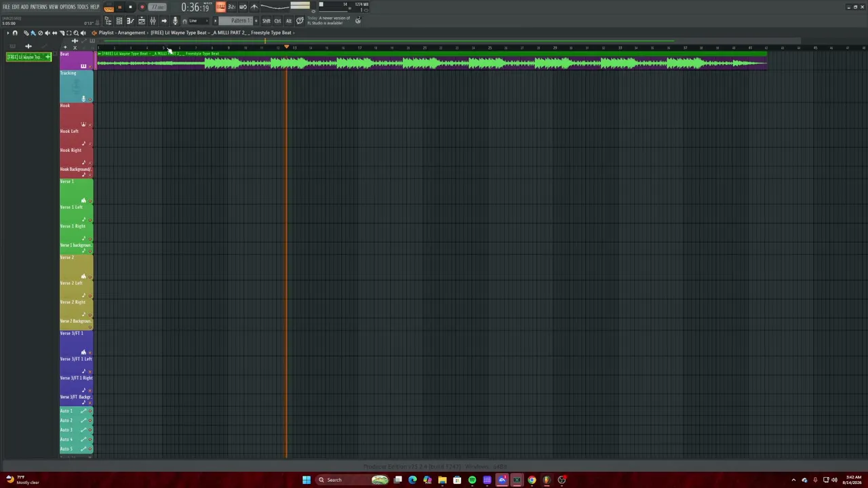Toggle the typing keyboard to piano icon
The width and height of the screenshot is (868, 488).
(x=220, y=7)
